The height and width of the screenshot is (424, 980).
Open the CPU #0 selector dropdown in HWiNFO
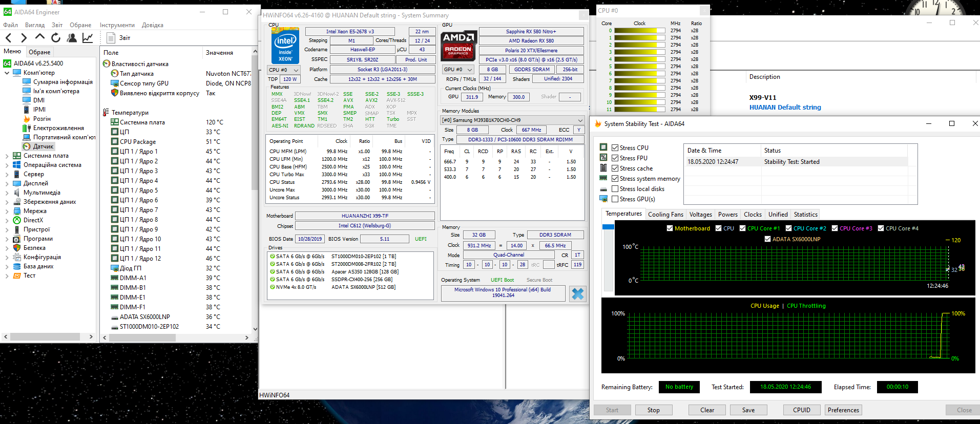[x=284, y=70]
